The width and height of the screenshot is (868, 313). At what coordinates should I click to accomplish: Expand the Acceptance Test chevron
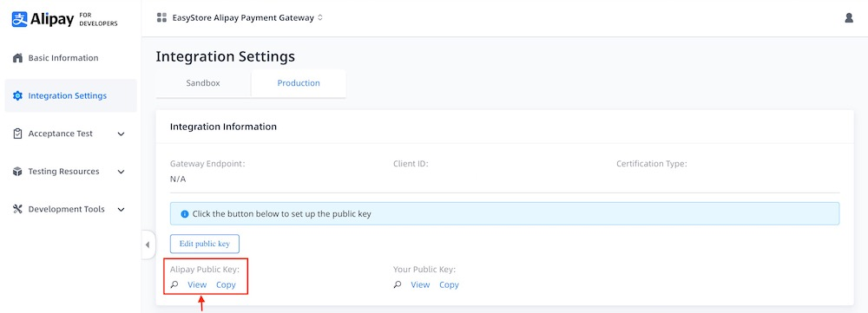click(122, 134)
